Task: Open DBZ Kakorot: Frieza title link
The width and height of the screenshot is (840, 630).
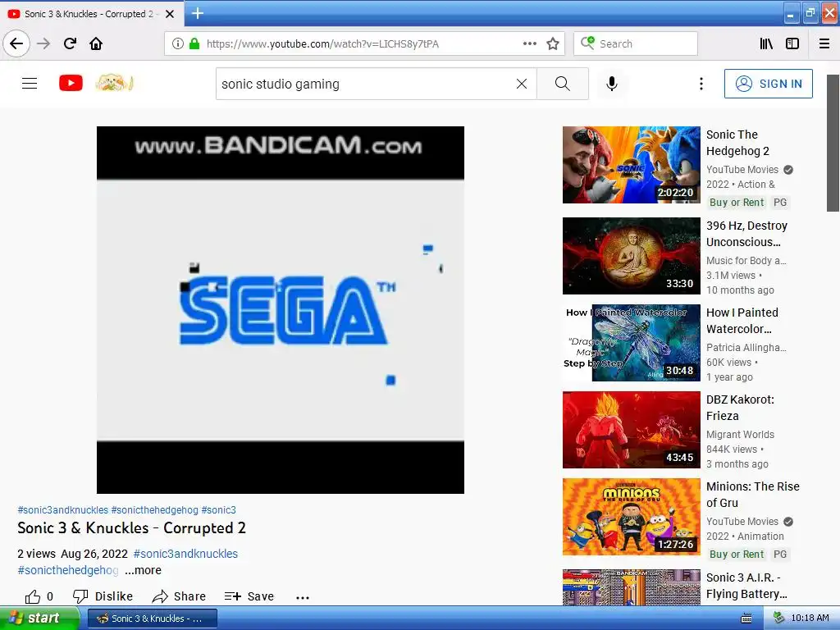Action: click(x=741, y=407)
